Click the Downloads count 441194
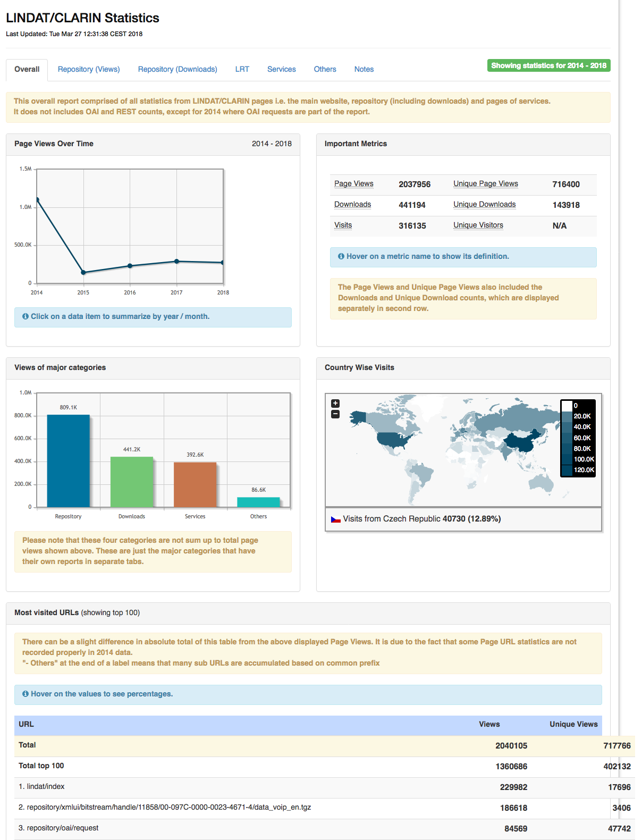 pos(412,205)
